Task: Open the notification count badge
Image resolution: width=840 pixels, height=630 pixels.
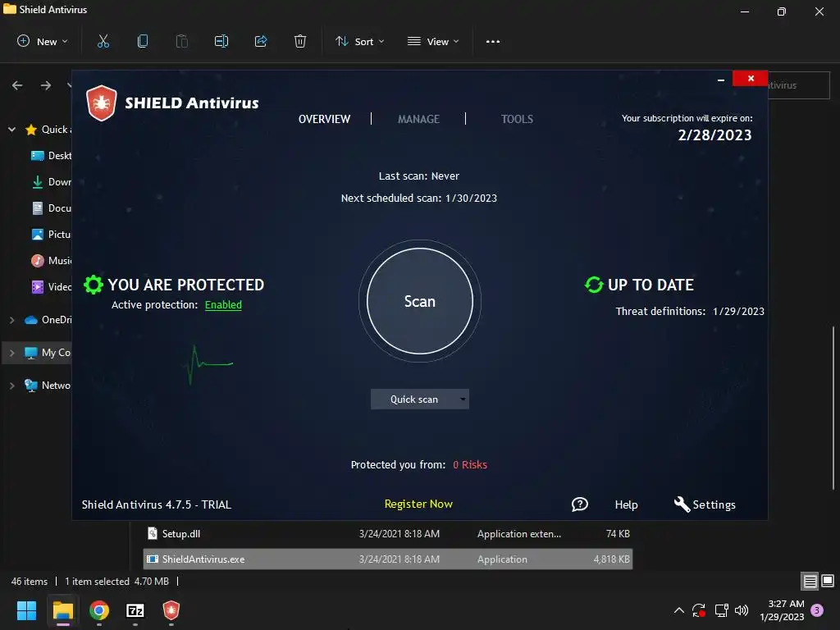Action: (x=817, y=610)
